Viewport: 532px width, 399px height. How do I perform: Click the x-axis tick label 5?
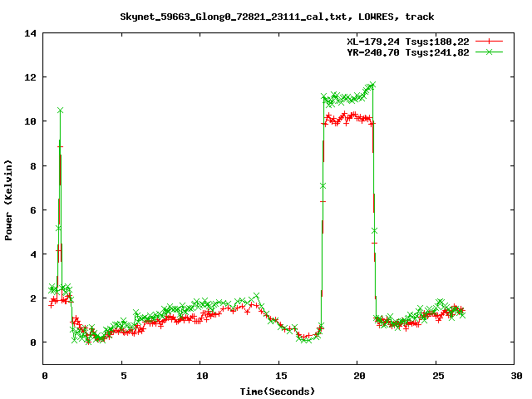[x=124, y=376]
